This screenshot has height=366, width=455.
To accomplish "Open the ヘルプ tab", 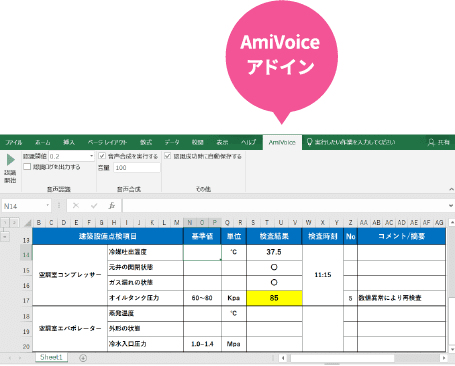I will tap(249, 142).
